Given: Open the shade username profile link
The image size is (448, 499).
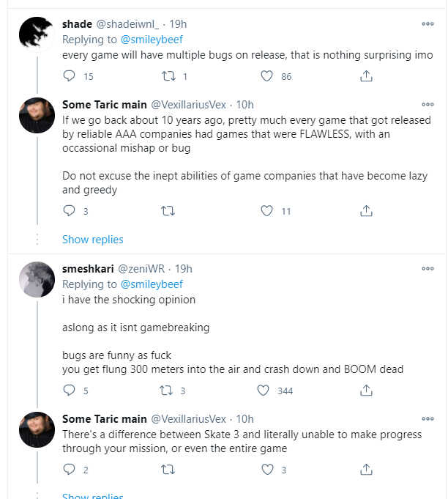Looking at the screenshot, I should tap(77, 23).
